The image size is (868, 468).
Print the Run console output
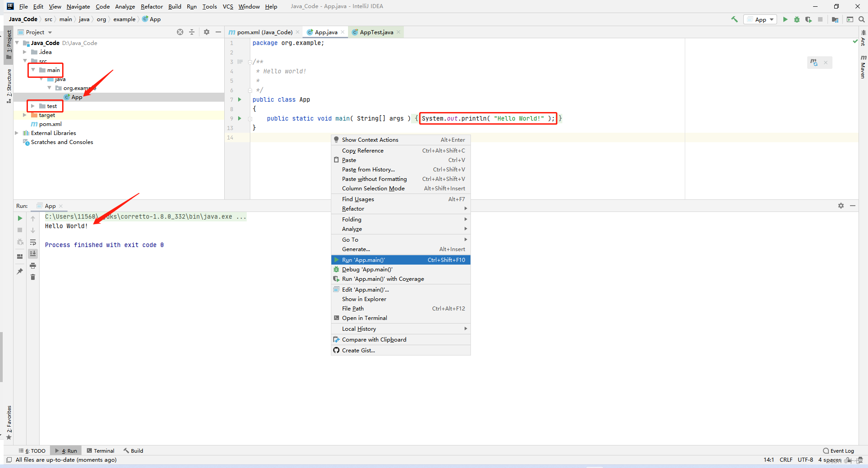coord(33,265)
